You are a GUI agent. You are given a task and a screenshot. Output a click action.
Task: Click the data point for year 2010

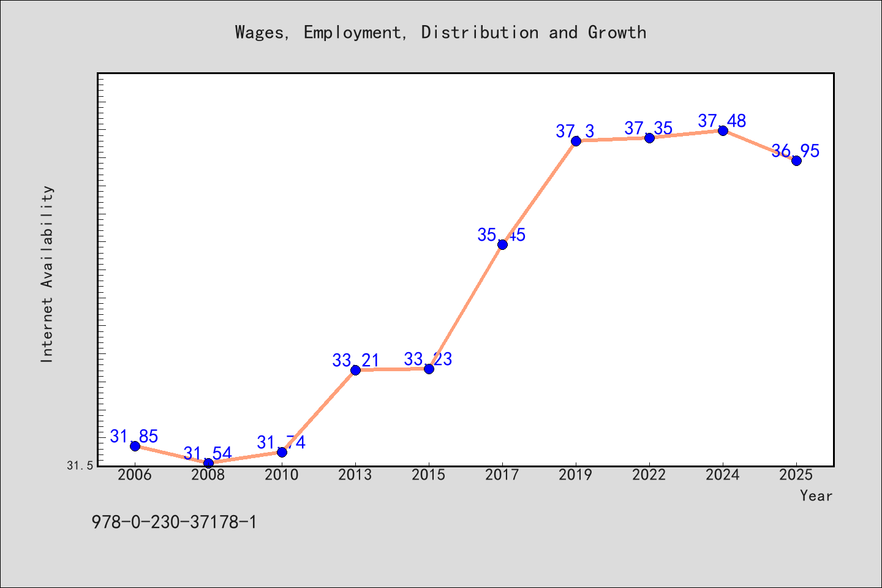click(x=282, y=452)
